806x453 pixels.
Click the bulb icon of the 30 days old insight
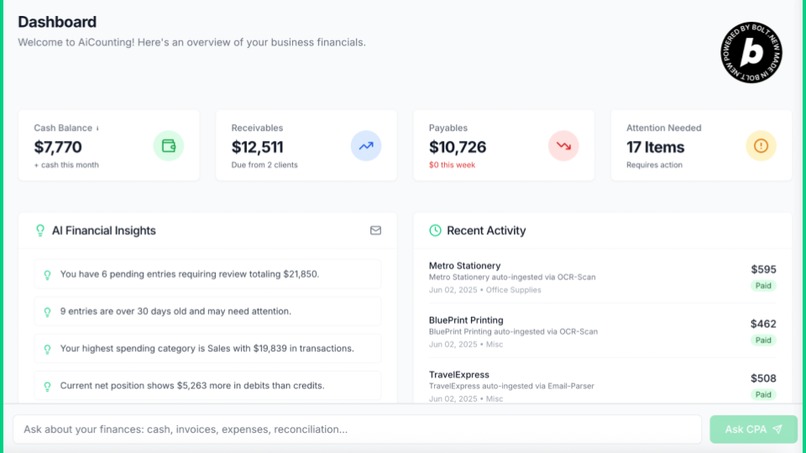47,312
